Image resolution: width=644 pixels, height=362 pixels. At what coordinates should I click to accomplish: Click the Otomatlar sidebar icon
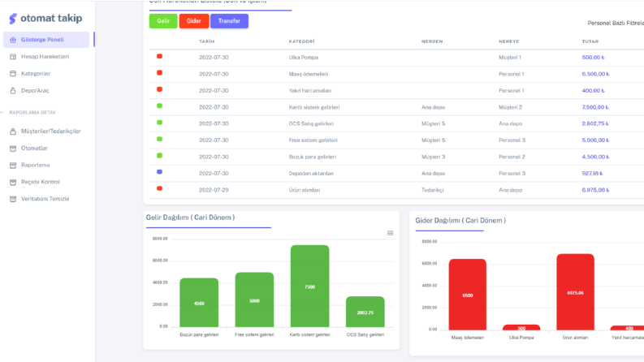13,149
